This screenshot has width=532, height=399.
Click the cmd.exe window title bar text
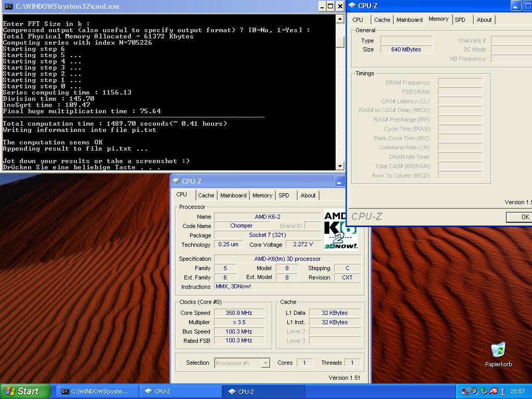click(x=67, y=6)
